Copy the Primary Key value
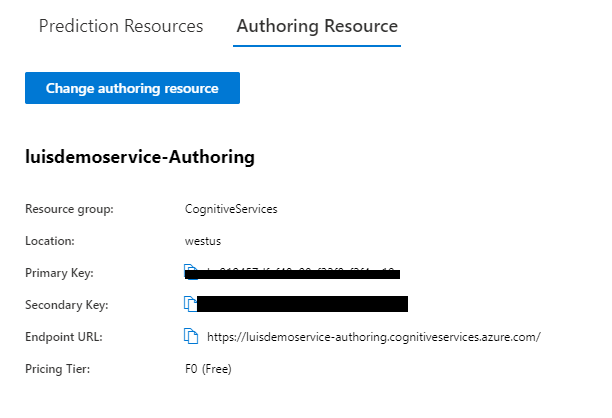This screenshot has width=612, height=418. (x=190, y=270)
